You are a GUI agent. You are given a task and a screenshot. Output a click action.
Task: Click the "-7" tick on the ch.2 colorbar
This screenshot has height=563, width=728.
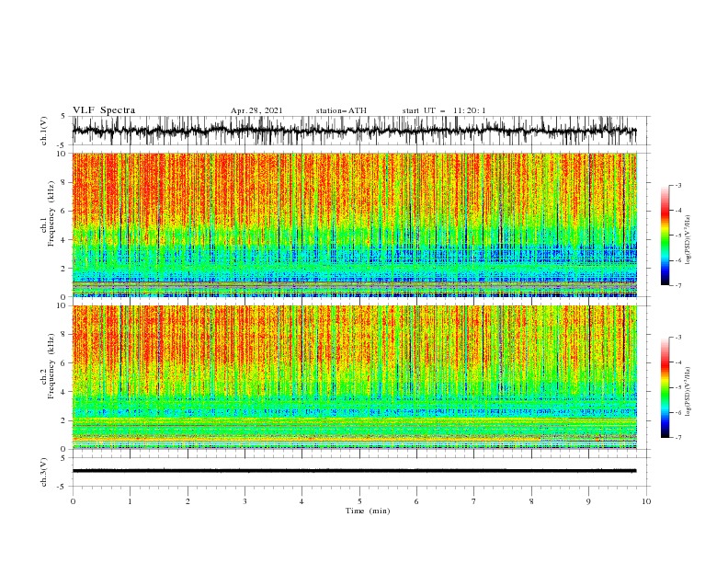678,437
